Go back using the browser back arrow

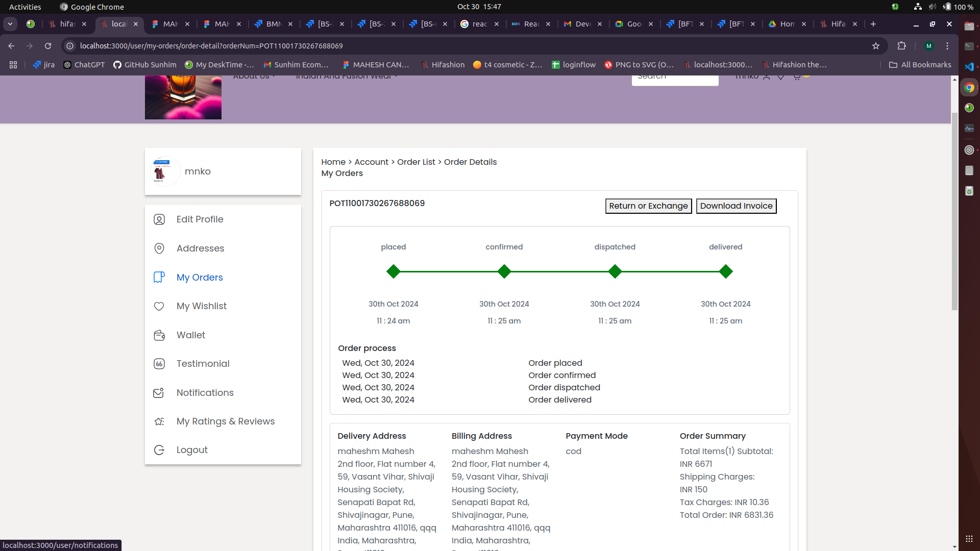click(11, 46)
